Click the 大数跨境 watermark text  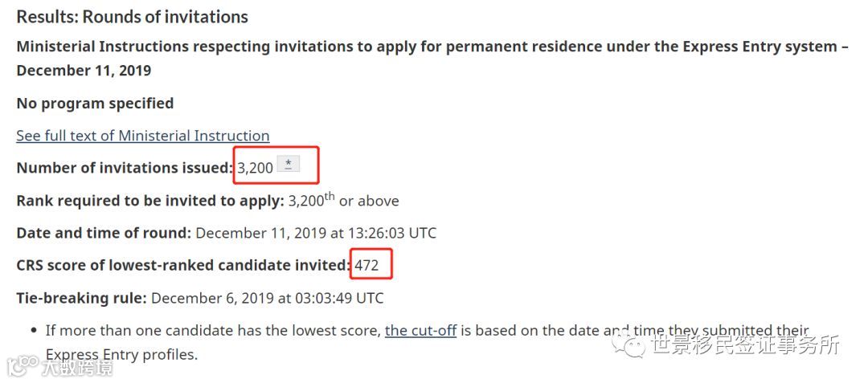pyautogui.click(x=78, y=368)
